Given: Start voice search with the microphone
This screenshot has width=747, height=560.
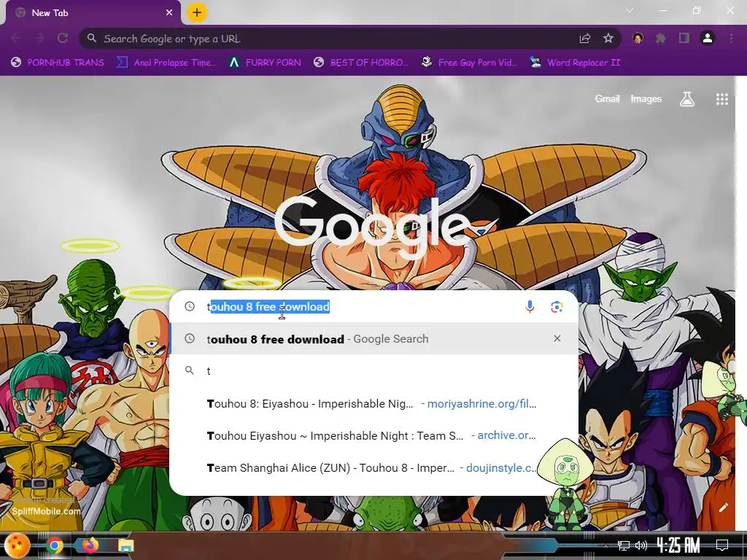Looking at the screenshot, I should coord(530,307).
